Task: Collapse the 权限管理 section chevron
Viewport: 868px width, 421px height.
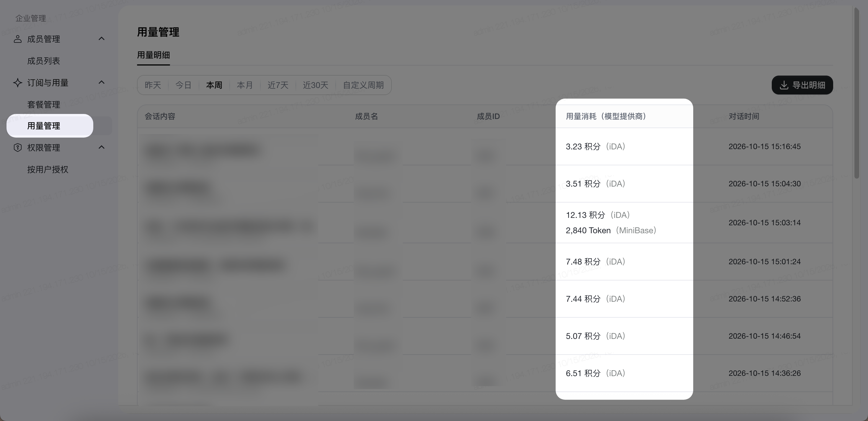Action: click(x=102, y=147)
